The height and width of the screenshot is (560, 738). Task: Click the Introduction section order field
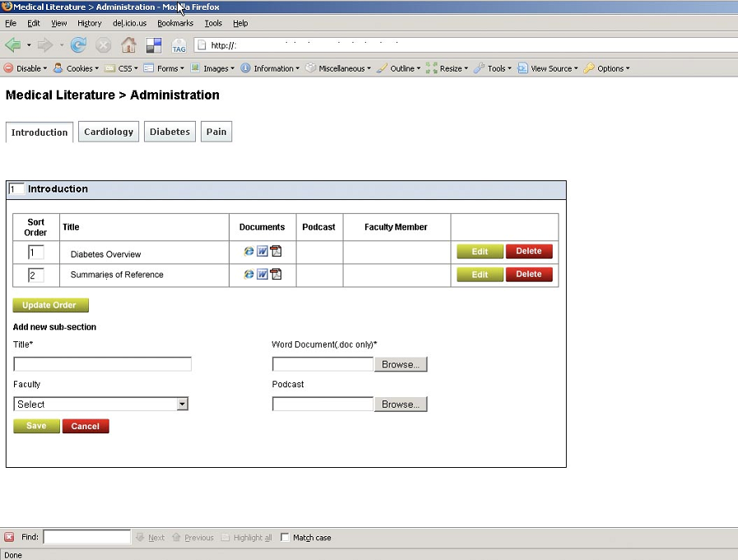(x=16, y=189)
